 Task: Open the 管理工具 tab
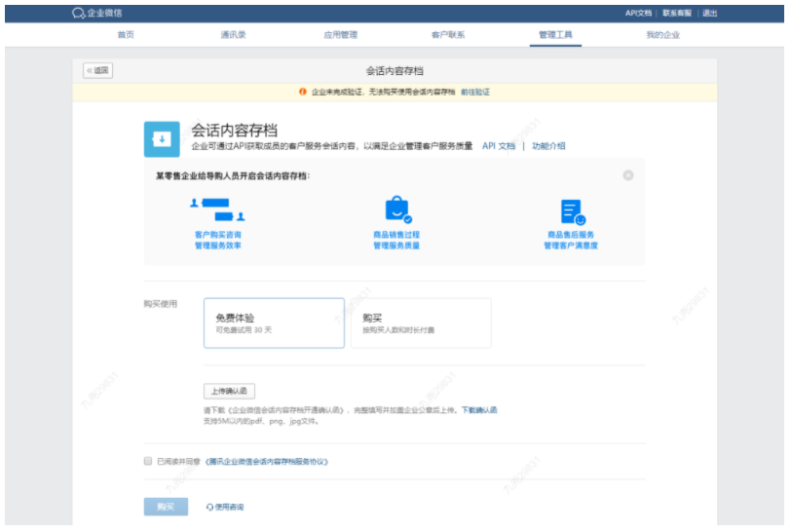coord(555,35)
